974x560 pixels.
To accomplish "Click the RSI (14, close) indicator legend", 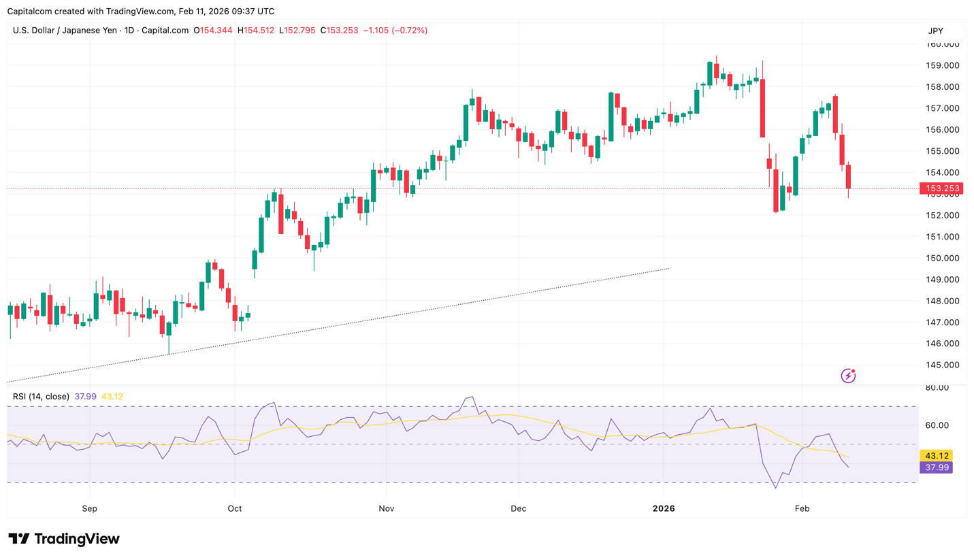I will [x=42, y=397].
